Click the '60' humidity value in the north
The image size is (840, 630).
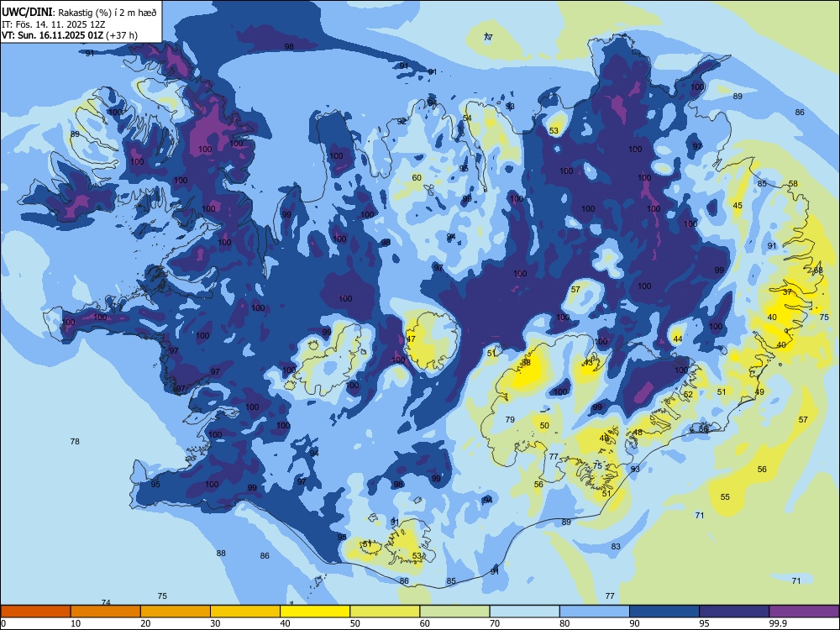coord(417,177)
